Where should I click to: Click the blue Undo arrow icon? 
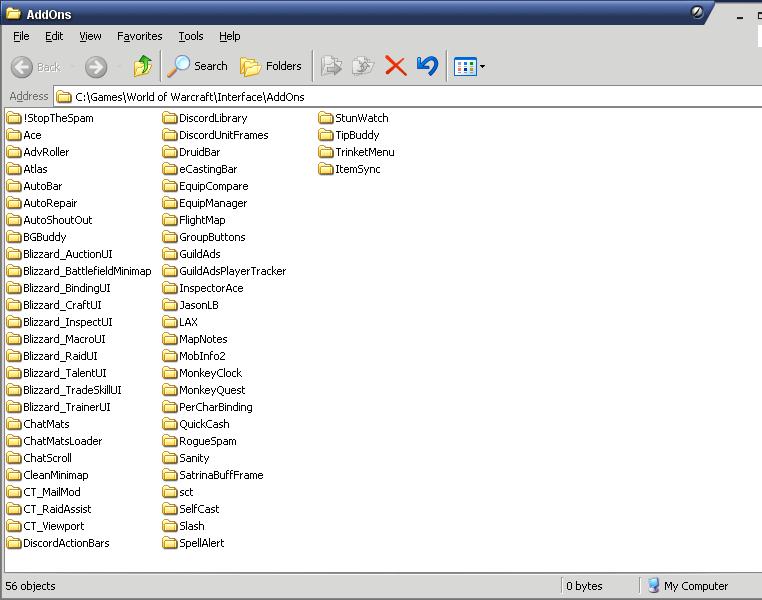[428, 66]
